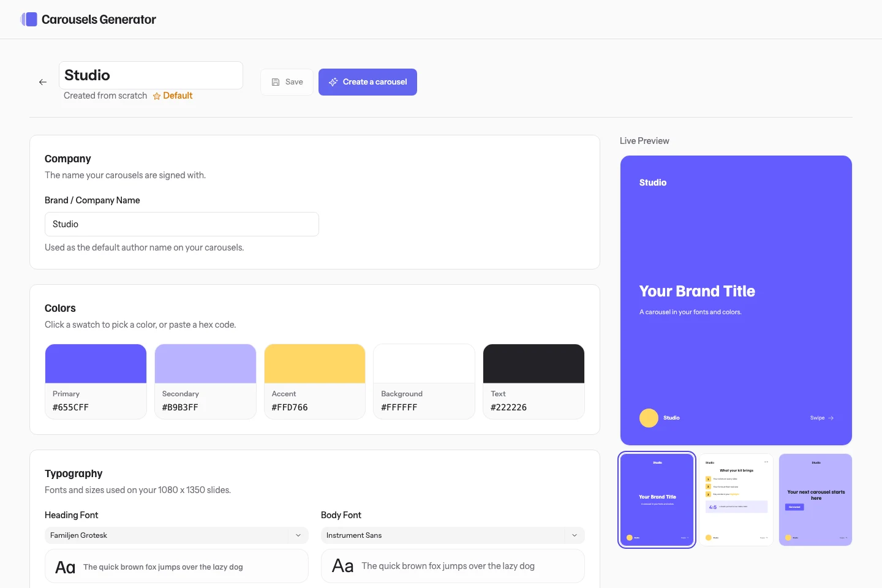Go back using the left arrow
Image resolution: width=882 pixels, height=588 pixels.
(x=43, y=82)
